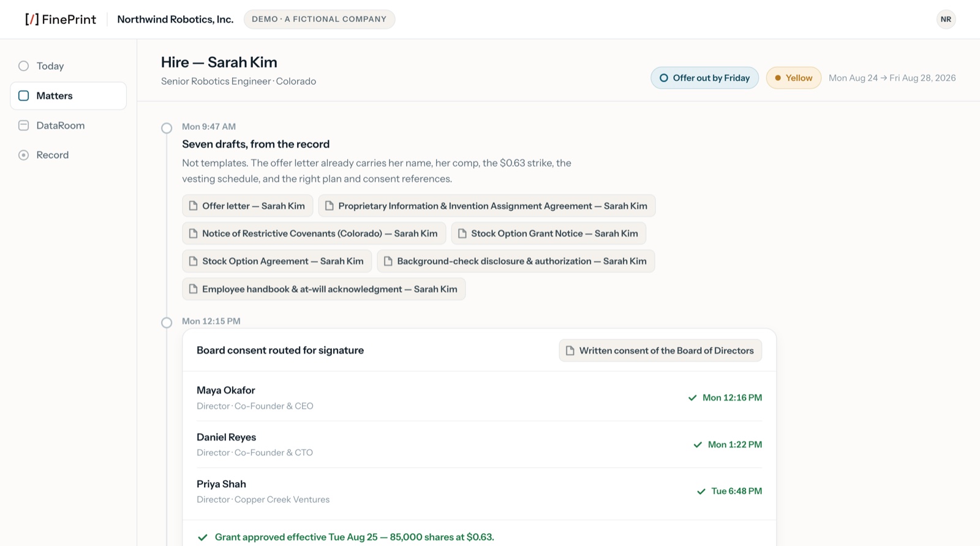The height and width of the screenshot is (546, 980).
Task: Click the document icon on Offer letter chip
Action: pos(194,206)
